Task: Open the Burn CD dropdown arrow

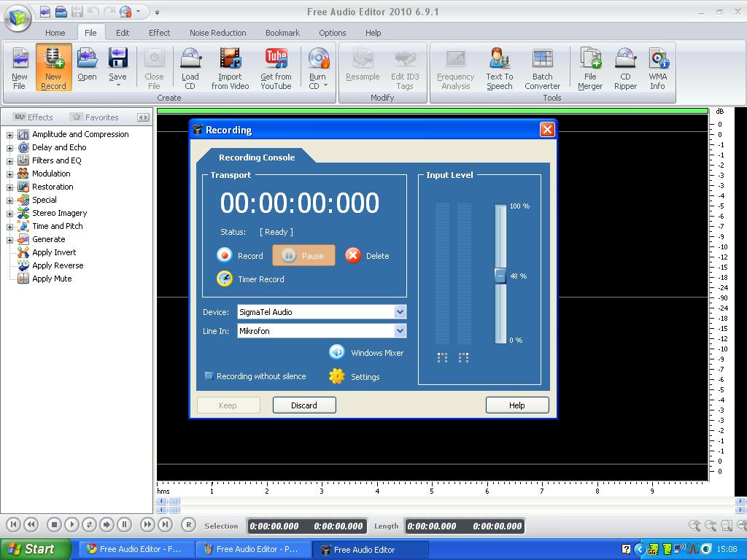Action: pos(326,86)
